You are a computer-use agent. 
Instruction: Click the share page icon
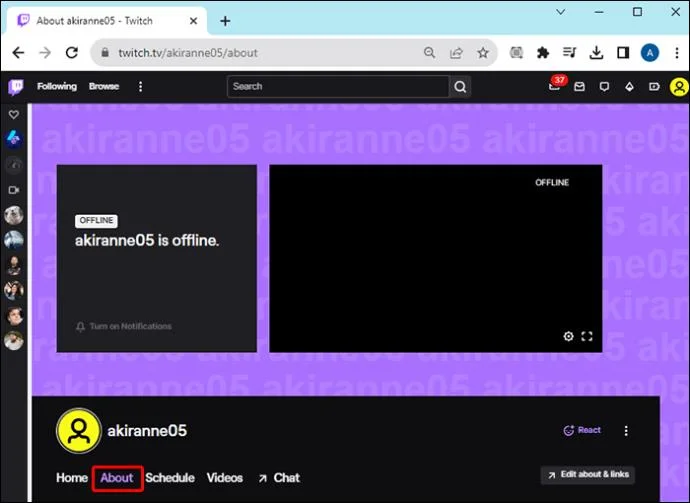click(456, 53)
